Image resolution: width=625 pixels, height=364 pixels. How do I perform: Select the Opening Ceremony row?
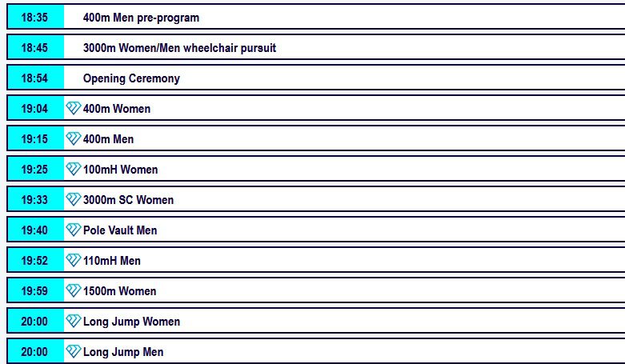pos(316,78)
